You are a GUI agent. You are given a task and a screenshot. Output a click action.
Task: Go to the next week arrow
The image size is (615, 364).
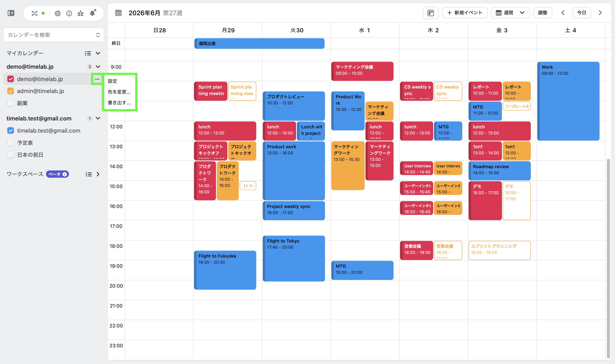click(x=600, y=13)
